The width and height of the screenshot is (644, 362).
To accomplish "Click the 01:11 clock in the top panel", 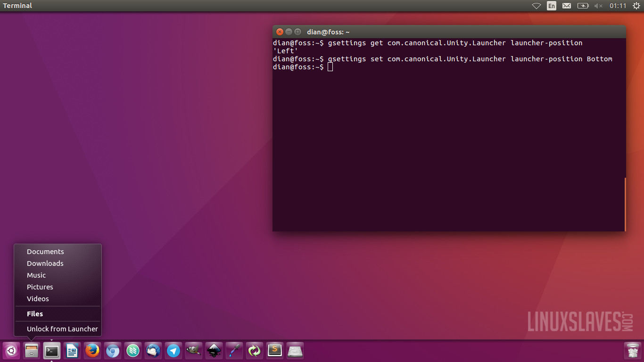I will 618,6.
